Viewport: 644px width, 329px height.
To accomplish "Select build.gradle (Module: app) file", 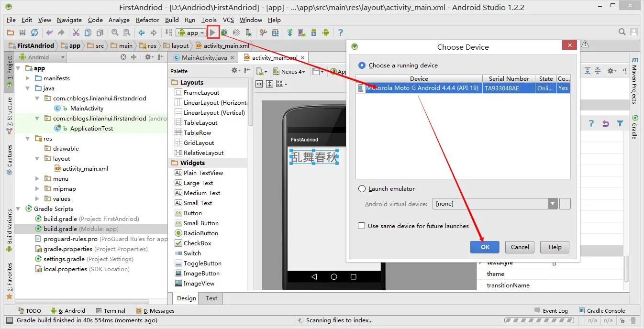I will [x=80, y=229].
